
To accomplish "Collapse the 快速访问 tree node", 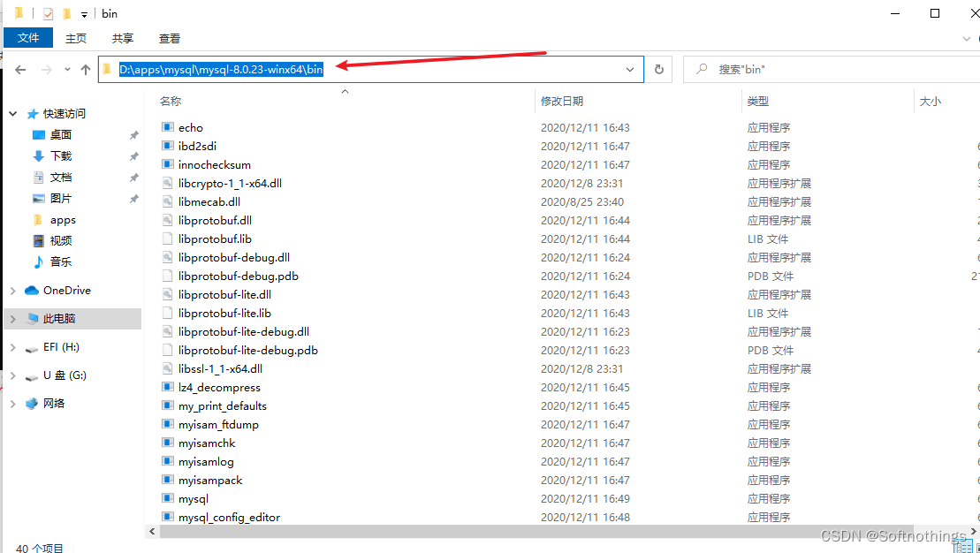I will coord(12,114).
